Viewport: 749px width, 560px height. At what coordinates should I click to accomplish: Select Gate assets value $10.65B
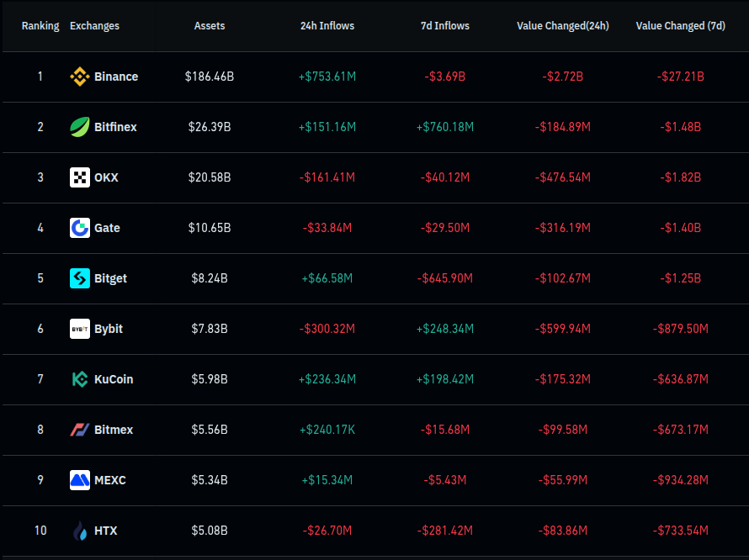(x=210, y=228)
